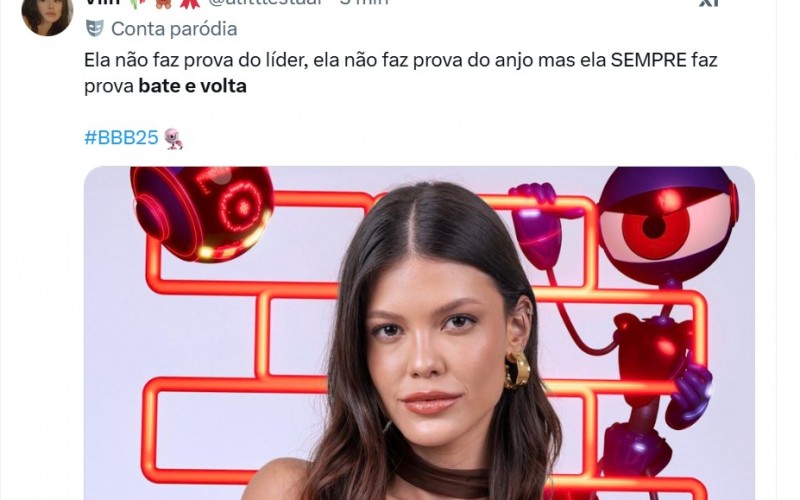Click the author's display name
This screenshot has height=500, width=800.
[x=103, y=3]
